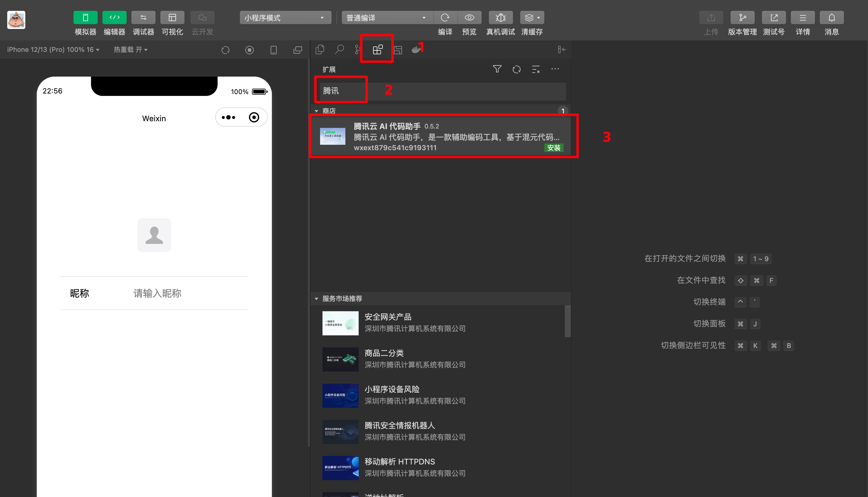Open the 小程序模式 mode dropdown
Image resolution: width=868 pixels, height=497 pixels.
point(285,18)
